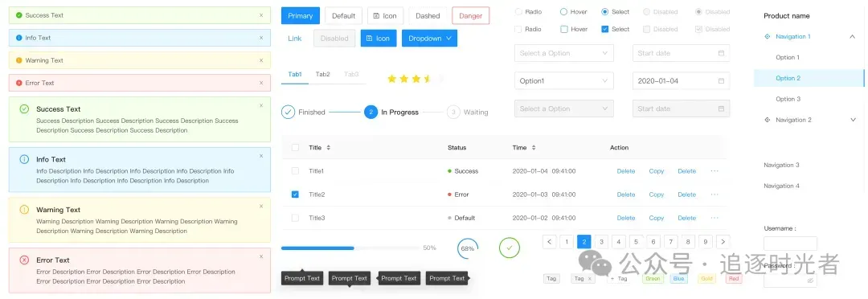
Task: Select Option 3 in navigation menu
Action: (788, 99)
